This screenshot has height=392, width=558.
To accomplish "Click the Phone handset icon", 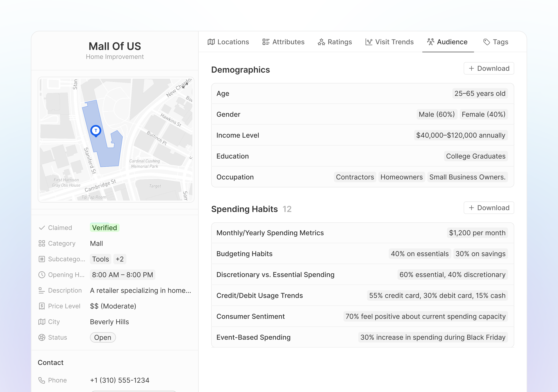I will (42, 380).
